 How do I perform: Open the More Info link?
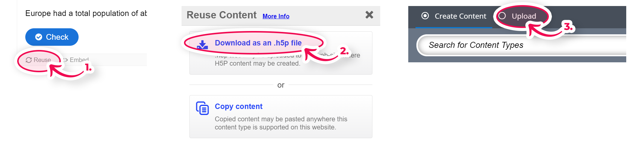pos(276,16)
